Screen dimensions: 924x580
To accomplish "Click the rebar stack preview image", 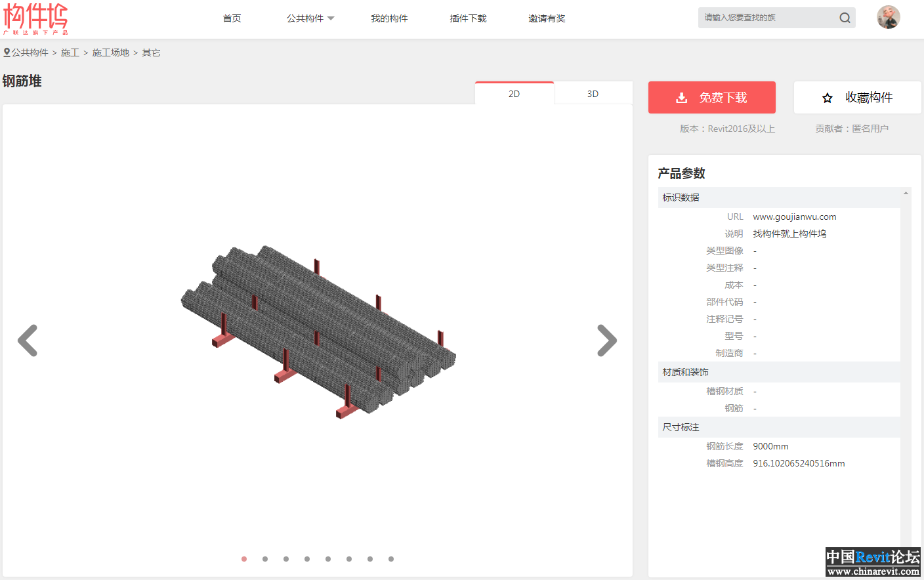I will [x=318, y=332].
